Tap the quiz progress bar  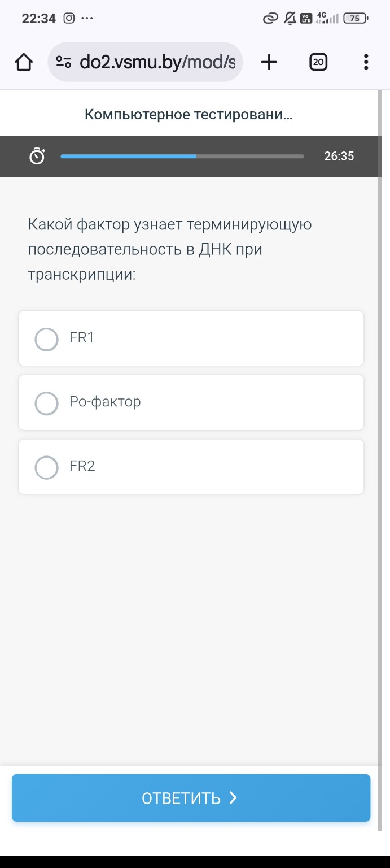(182, 156)
